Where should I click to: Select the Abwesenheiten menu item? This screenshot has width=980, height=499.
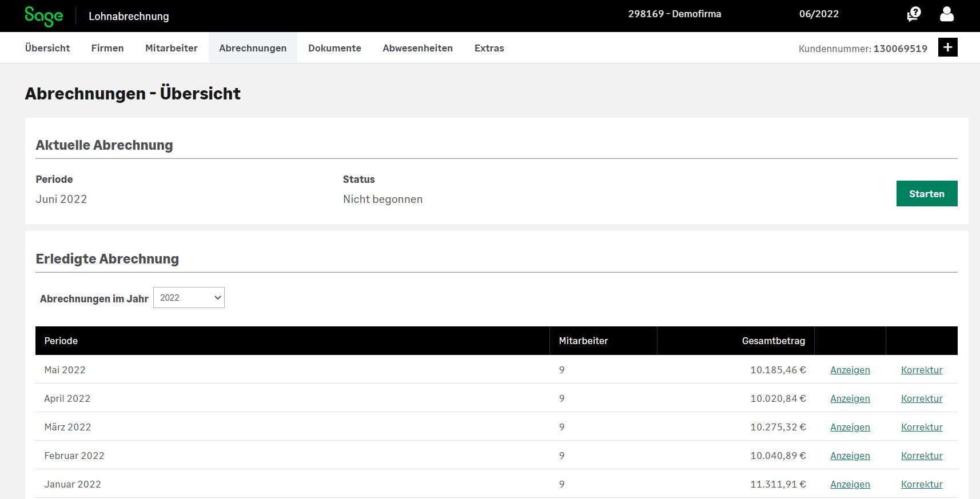[x=417, y=48]
